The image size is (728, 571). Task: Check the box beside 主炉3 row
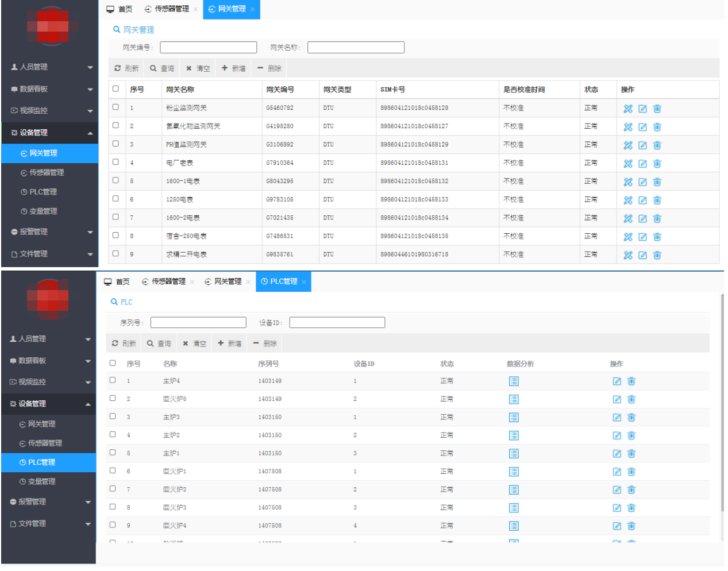(x=113, y=416)
